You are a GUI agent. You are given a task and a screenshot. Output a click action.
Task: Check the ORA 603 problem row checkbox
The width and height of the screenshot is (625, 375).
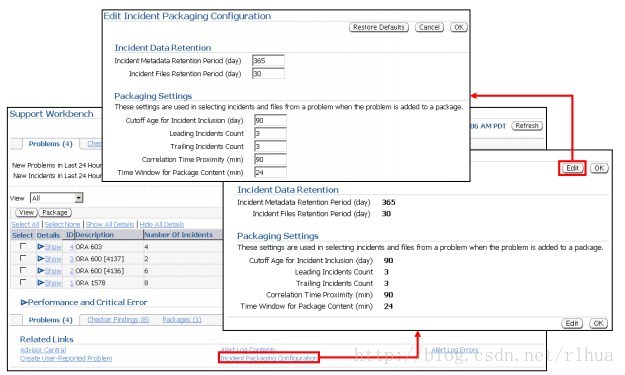coord(23,246)
